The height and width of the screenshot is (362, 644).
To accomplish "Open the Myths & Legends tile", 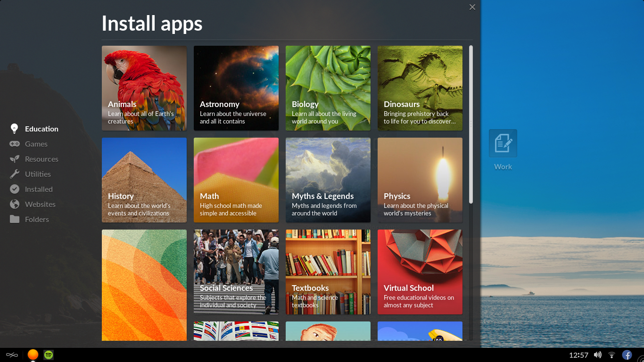I will (328, 180).
